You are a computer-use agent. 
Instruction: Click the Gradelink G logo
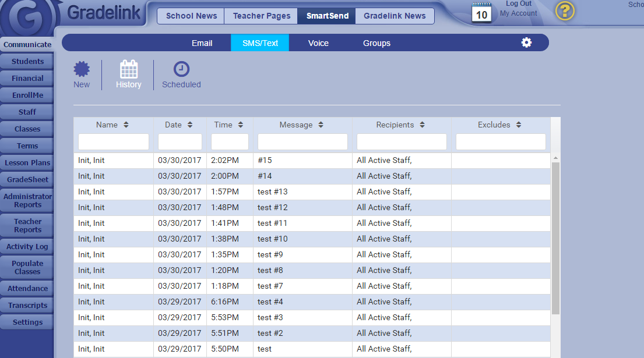coord(29,17)
